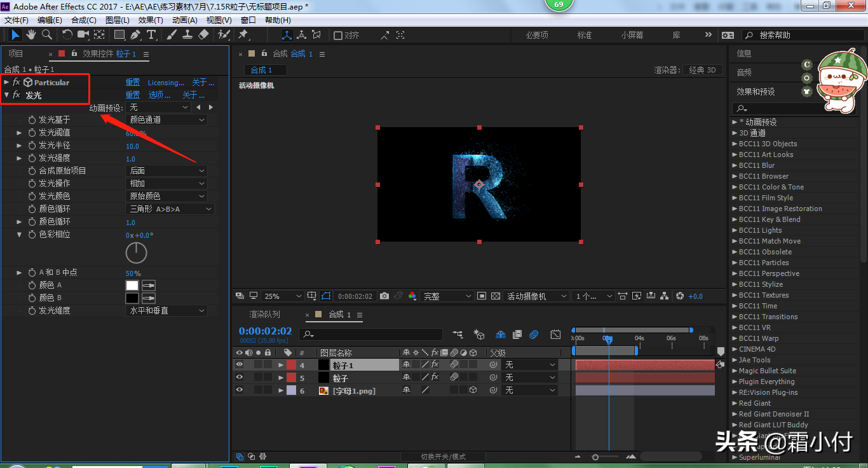Open the 发光基于 dropdown
The height and width of the screenshot is (468, 868).
point(167,120)
